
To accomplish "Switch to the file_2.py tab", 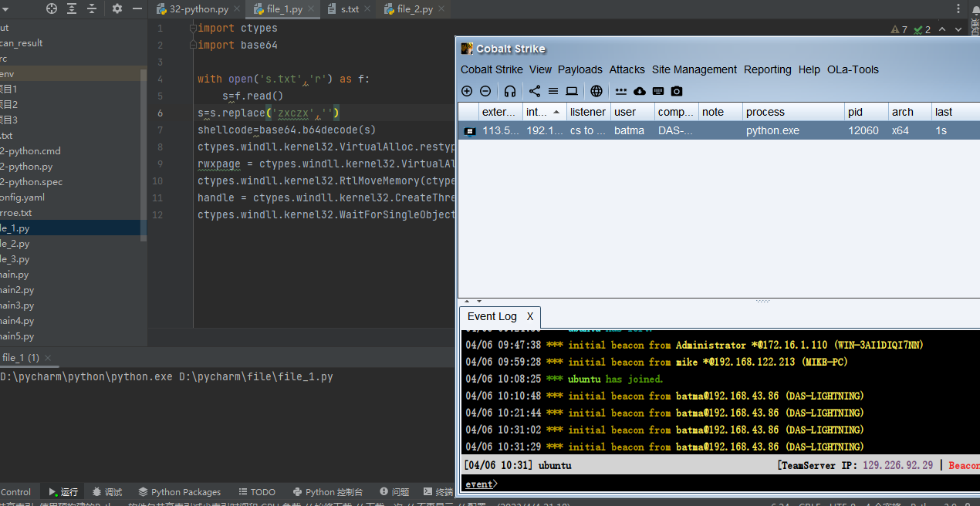I will tap(415, 9).
